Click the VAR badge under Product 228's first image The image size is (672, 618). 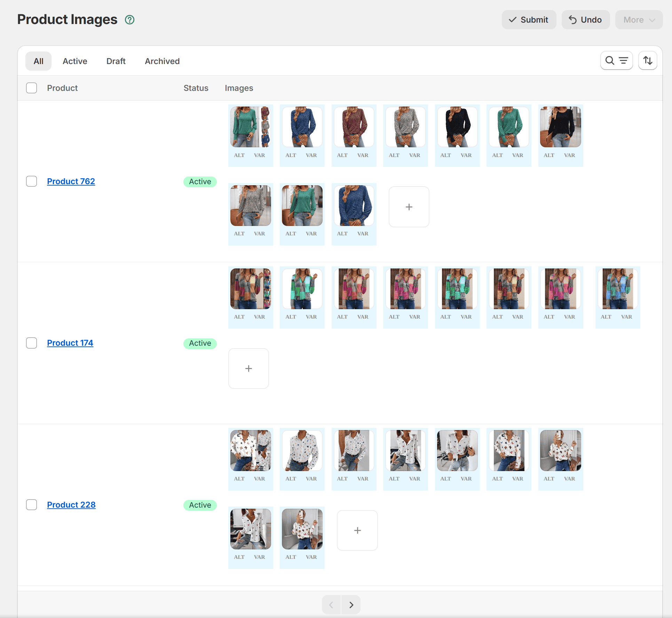coord(259,478)
